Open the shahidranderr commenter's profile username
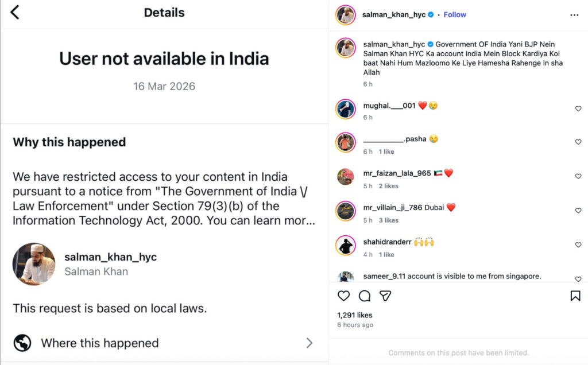The height and width of the screenshot is (365, 588). click(387, 242)
